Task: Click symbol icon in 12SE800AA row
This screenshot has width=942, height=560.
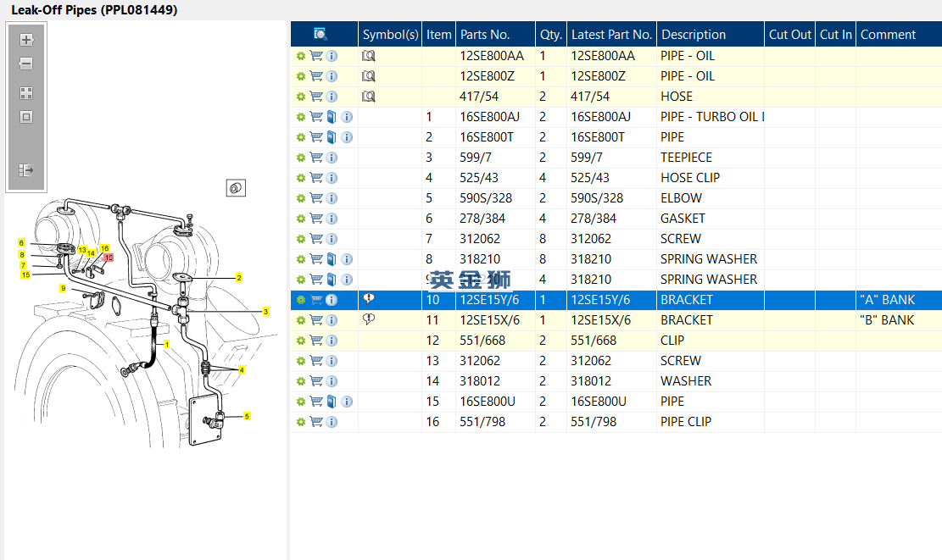Action: point(369,56)
